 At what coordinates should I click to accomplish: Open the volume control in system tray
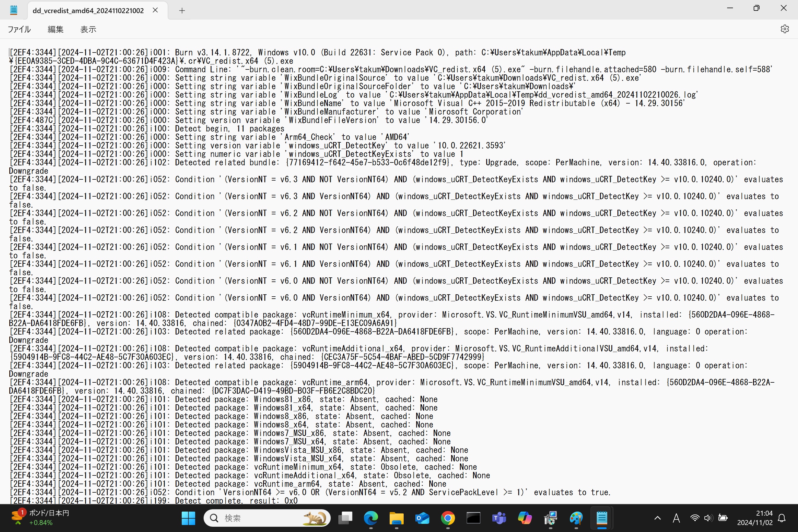[x=708, y=518]
